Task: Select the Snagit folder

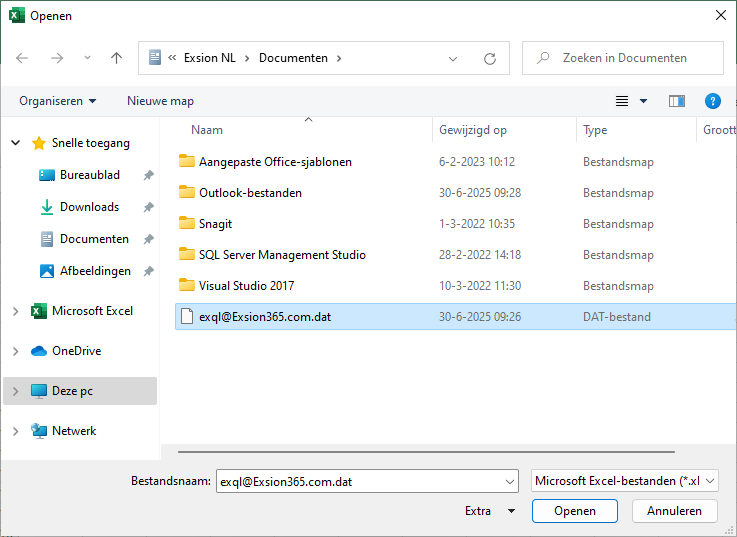Action: (x=215, y=224)
